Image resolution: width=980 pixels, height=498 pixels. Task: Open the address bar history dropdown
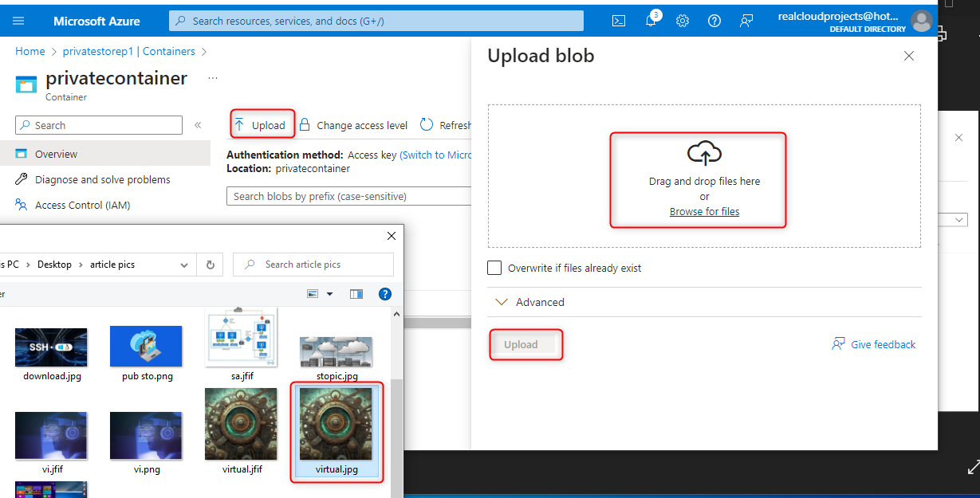coord(184,265)
